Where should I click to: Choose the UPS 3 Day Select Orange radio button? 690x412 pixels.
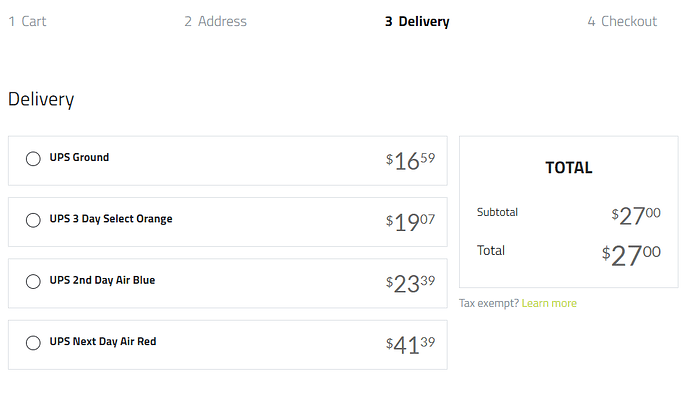pyautogui.click(x=33, y=220)
